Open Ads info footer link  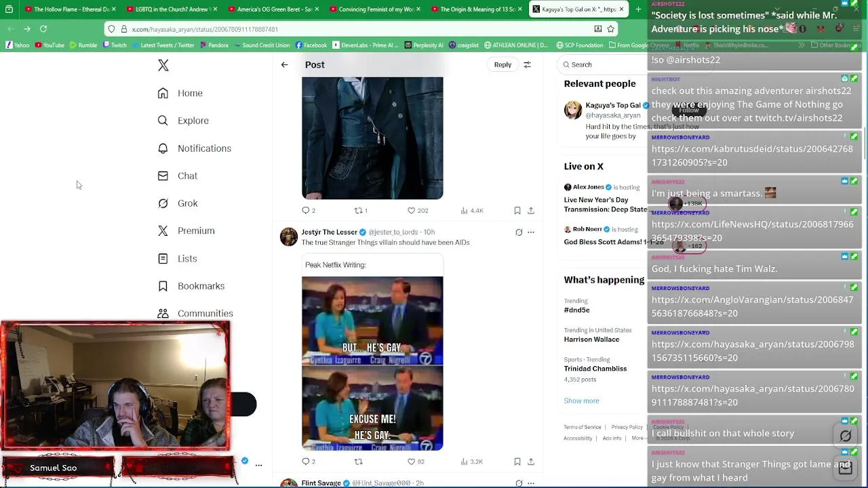tap(612, 438)
